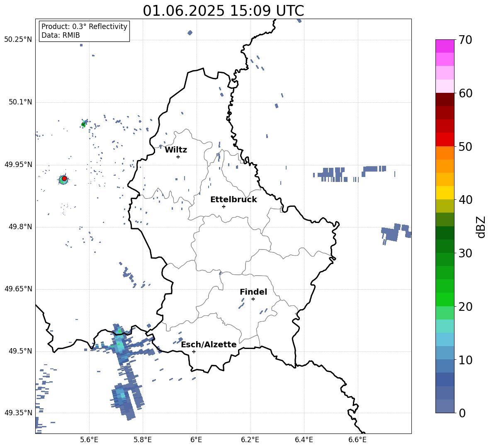Click the 6°E longitude label
Viewport: 491px width, 448px height.
pyautogui.click(x=196, y=440)
